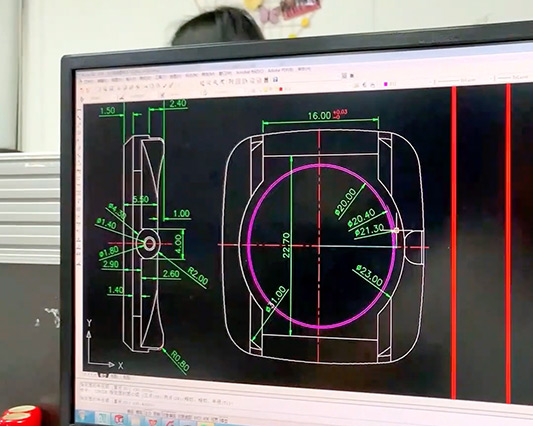Select the ø31.00 diameter dimension
The width and height of the screenshot is (533, 426).
[276, 299]
